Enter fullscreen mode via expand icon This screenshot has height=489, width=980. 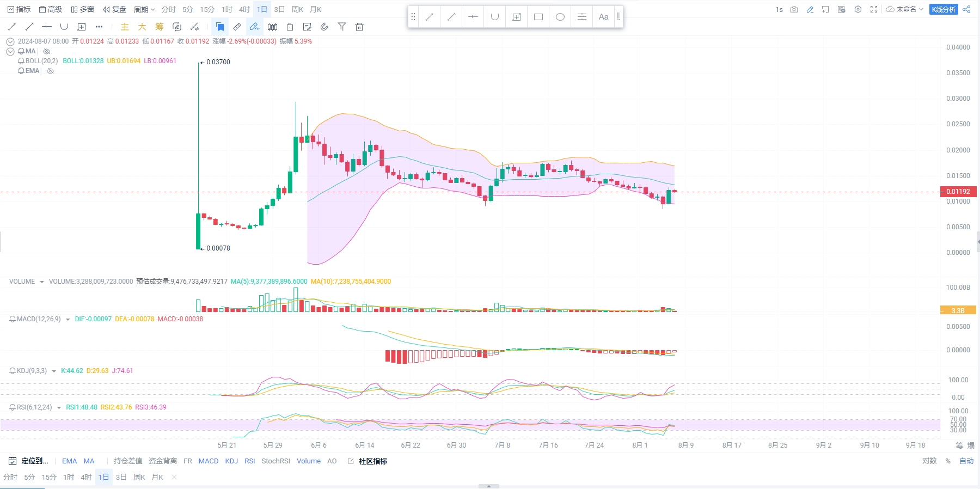[x=874, y=9]
